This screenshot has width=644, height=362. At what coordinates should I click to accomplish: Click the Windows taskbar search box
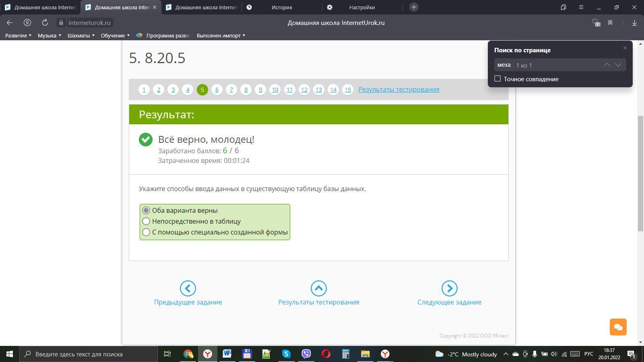[89, 354]
